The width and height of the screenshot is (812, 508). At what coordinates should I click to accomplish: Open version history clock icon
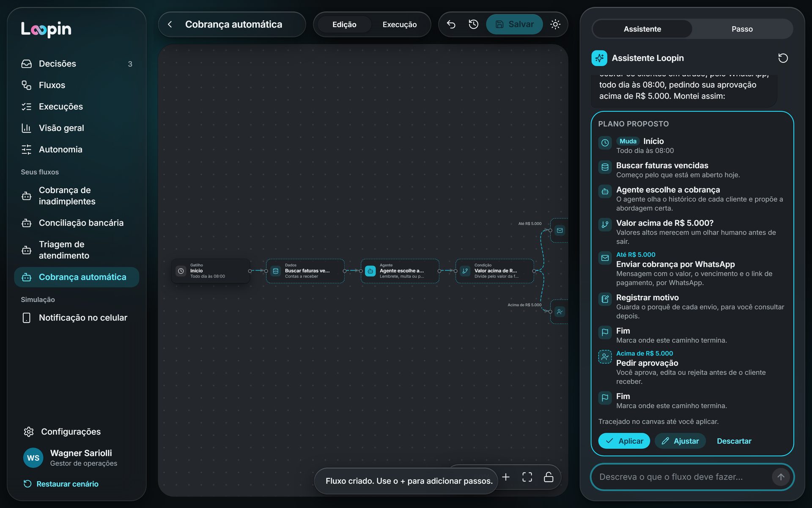coord(473,25)
